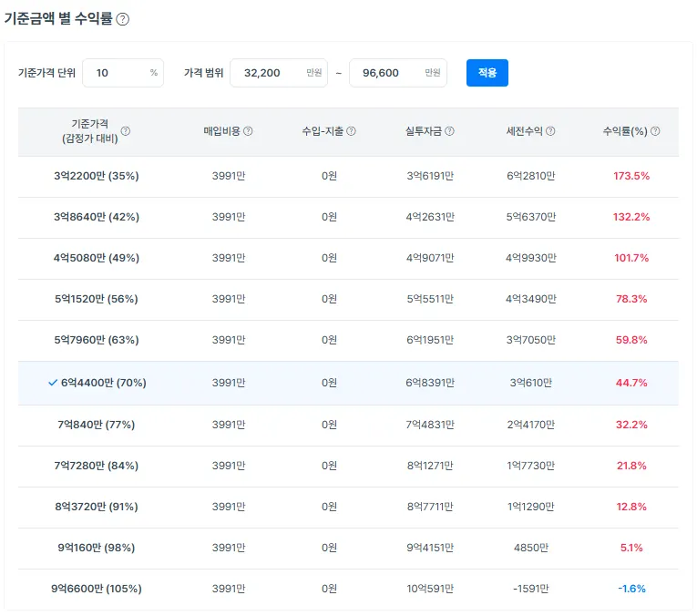Select the 7억7280만 (84%) row
Image resolution: width=697 pixels, height=616 pixels.
tap(348, 466)
